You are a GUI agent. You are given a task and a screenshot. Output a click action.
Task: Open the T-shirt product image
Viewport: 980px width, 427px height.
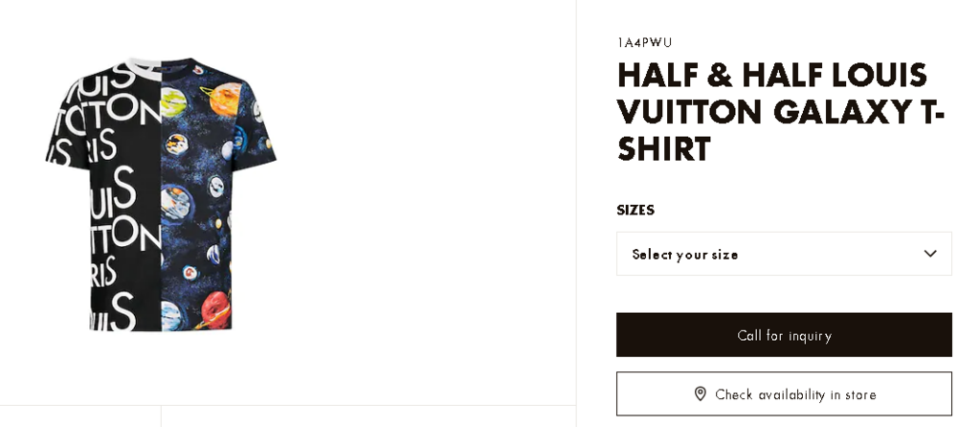(160, 196)
